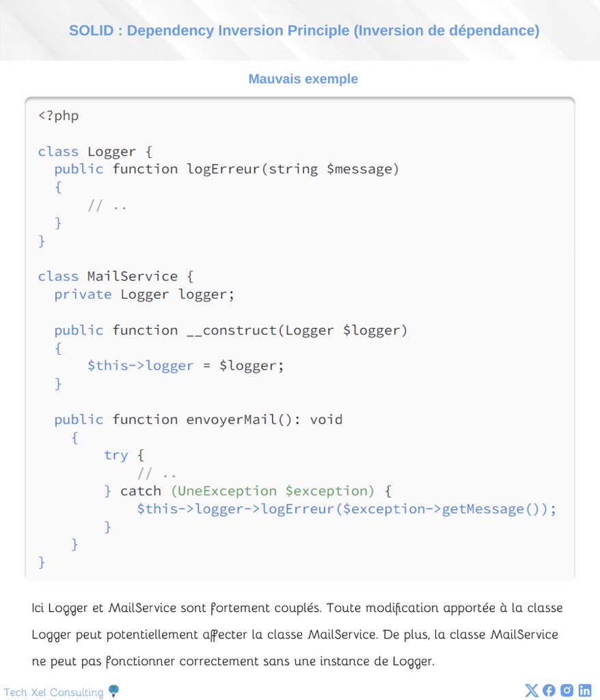Open the Facebook social icon
This screenshot has width=600, height=700.
coord(549,690)
